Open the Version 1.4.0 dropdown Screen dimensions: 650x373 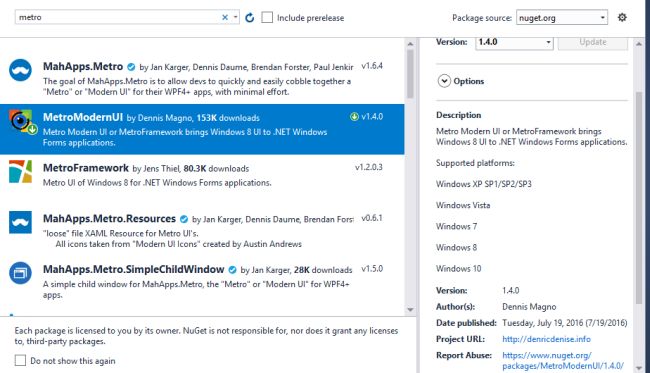click(514, 42)
